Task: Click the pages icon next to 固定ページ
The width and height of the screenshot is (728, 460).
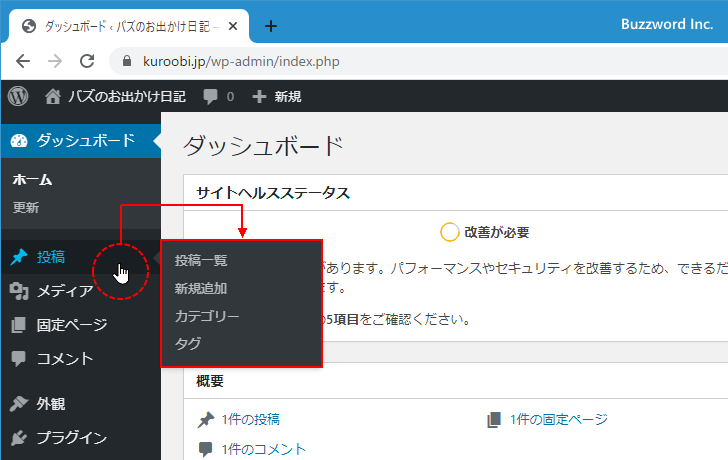Action: tap(19, 325)
